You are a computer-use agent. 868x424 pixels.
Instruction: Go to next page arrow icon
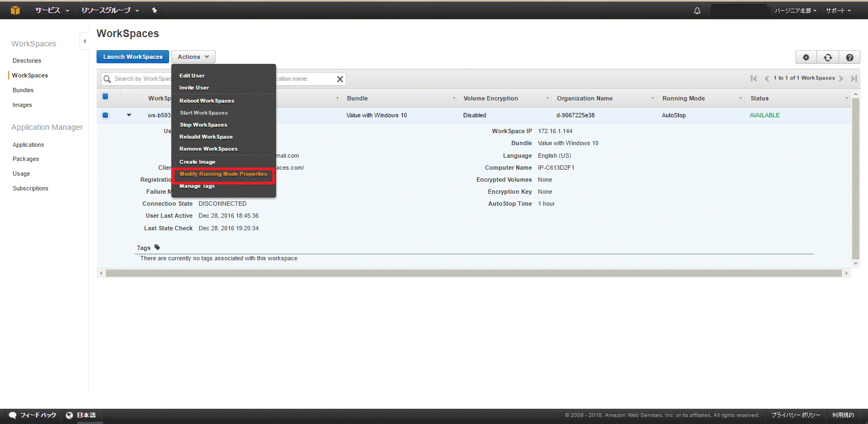coord(841,79)
